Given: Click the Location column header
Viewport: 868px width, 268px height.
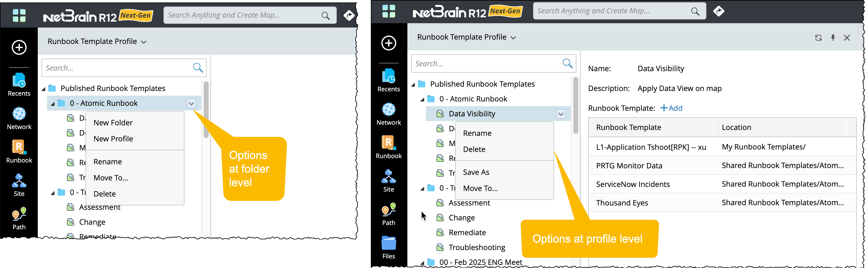Looking at the screenshot, I should (x=736, y=127).
